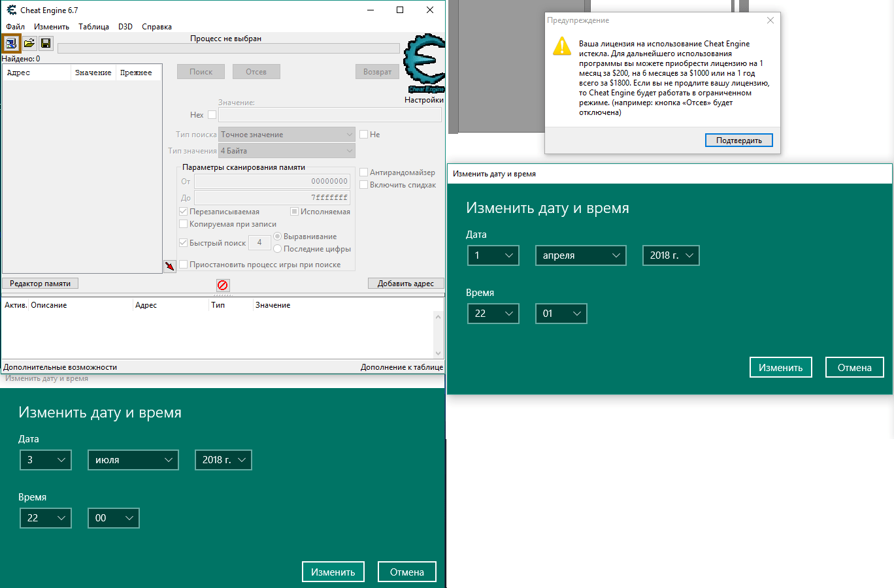
Task: Click the От start address field
Action: 273,182
